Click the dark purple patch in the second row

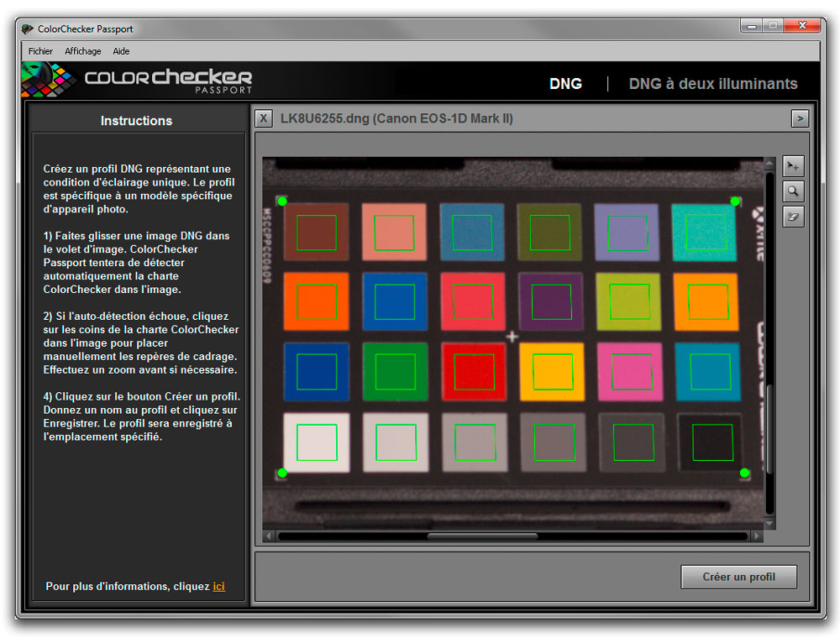click(550, 302)
